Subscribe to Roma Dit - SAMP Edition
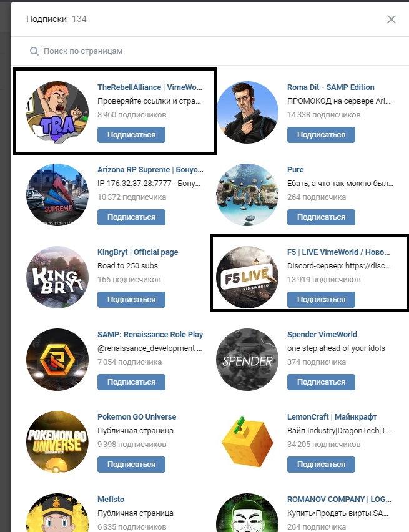The width and height of the screenshot is (409, 532). pos(321,135)
